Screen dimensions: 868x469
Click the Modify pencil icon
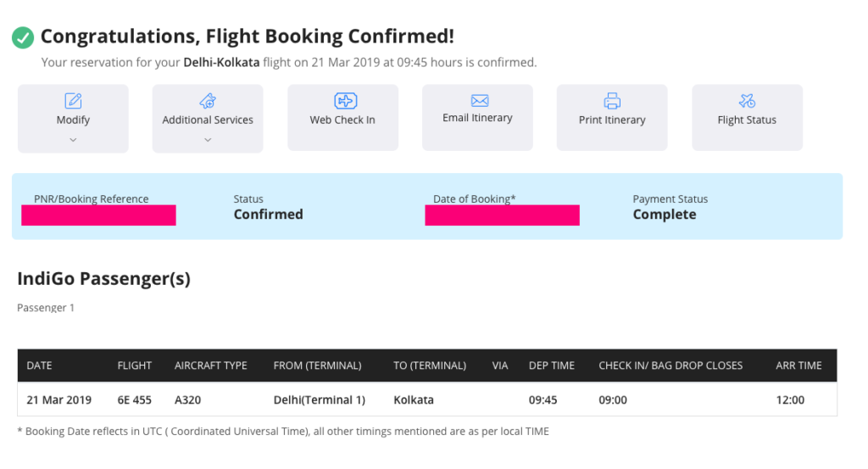tap(73, 101)
